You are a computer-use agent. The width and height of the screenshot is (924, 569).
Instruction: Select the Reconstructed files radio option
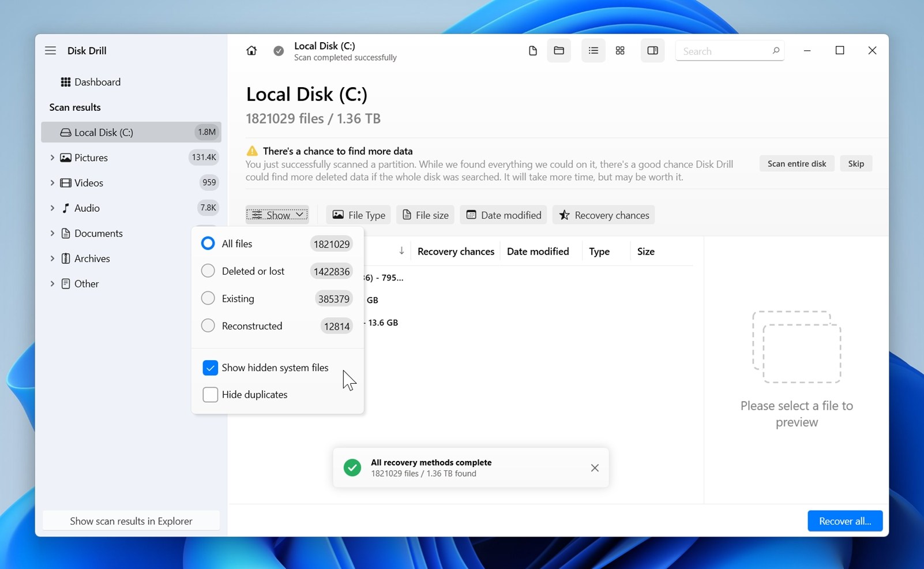pyautogui.click(x=208, y=325)
